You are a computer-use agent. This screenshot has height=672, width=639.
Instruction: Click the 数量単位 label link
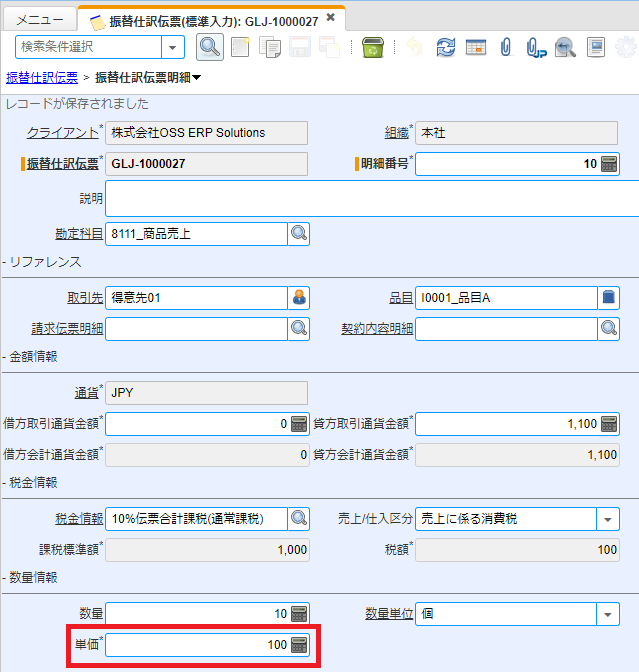(x=389, y=614)
